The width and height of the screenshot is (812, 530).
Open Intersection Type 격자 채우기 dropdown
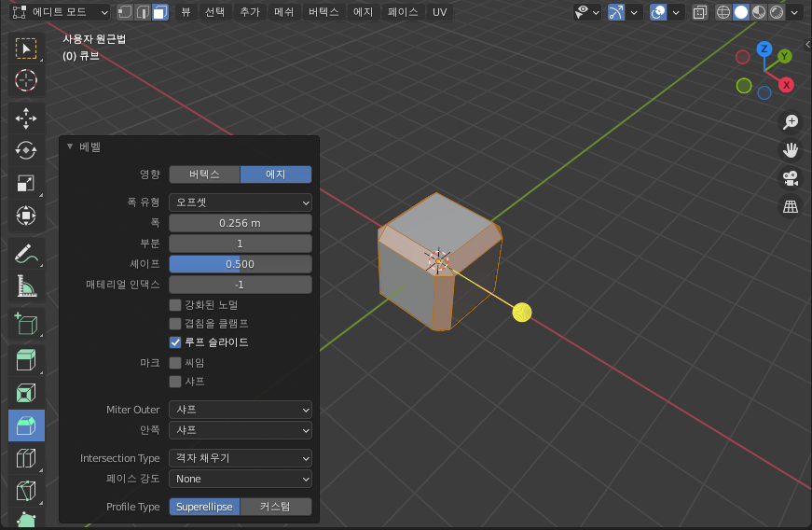pyautogui.click(x=241, y=458)
